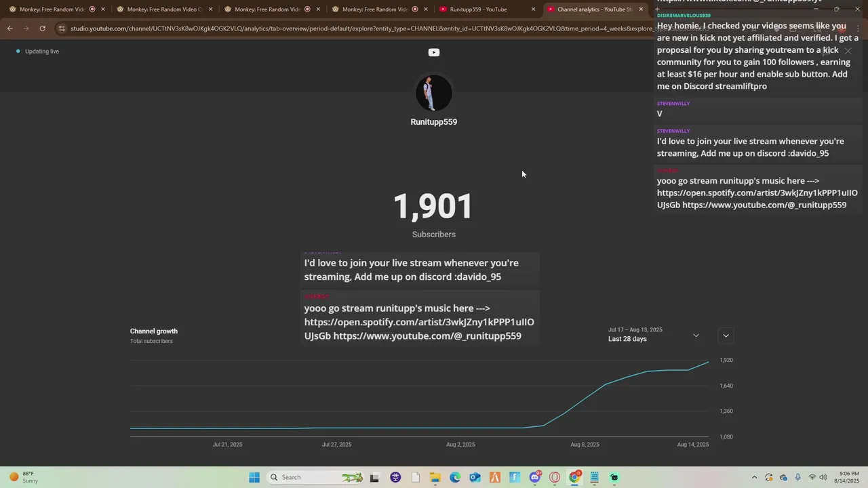Open the blue F app in taskbar
Viewport: 868px width, 488px height.
coord(515,477)
